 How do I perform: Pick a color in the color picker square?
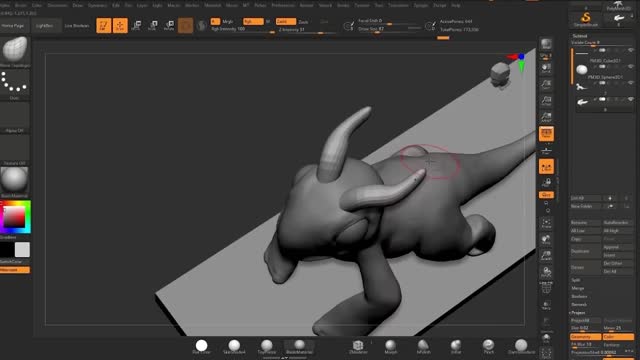(14, 217)
